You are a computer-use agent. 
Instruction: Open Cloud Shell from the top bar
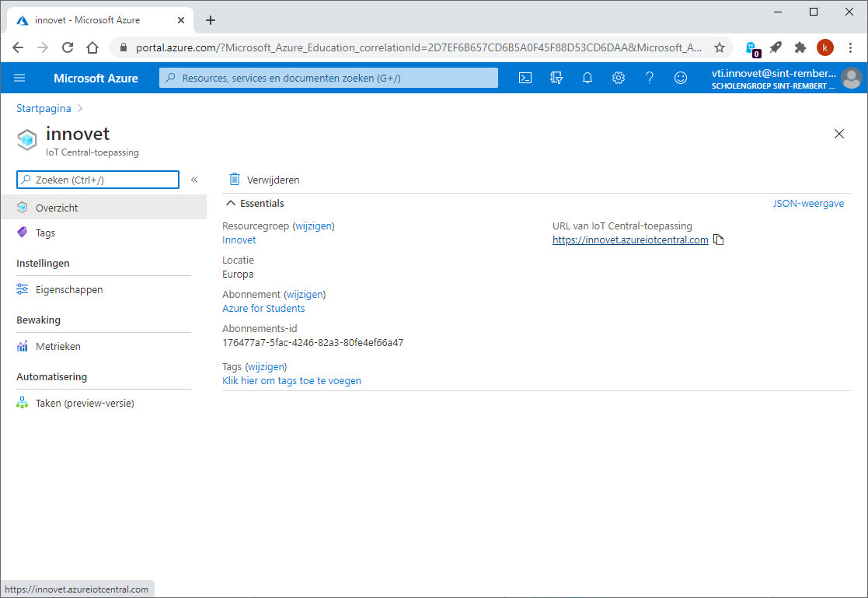coord(525,78)
